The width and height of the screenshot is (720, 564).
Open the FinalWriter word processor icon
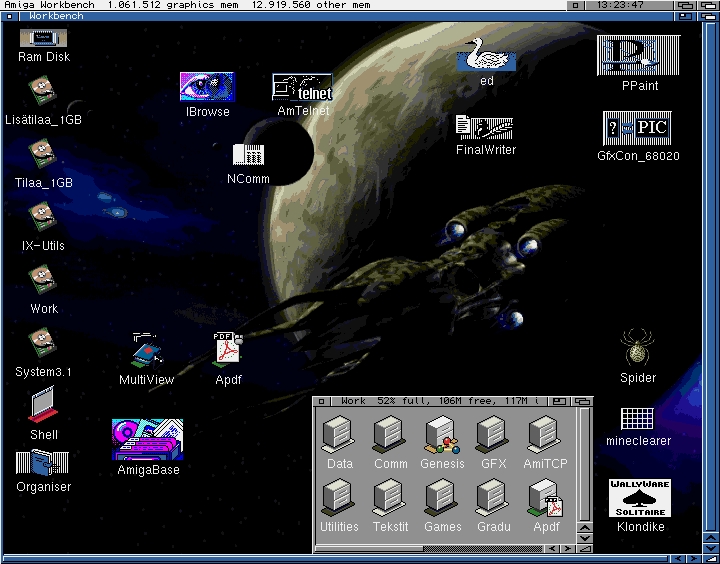tap(485, 128)
